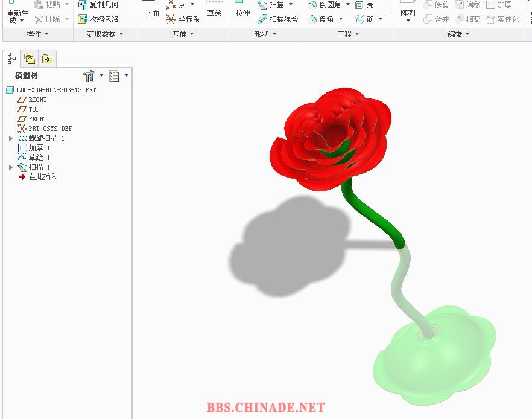Click Shrinkwrap (收缩包络) icon

83,19
